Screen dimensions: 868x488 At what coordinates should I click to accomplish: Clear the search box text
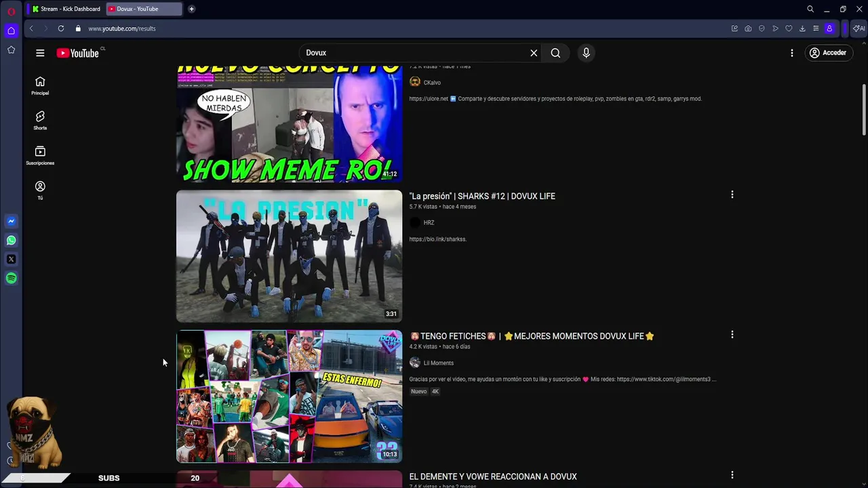(x=534, y=53)
